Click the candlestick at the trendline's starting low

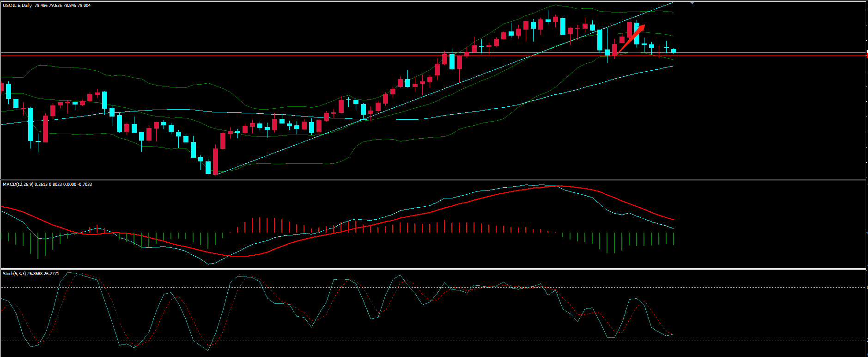coord(215,161)
